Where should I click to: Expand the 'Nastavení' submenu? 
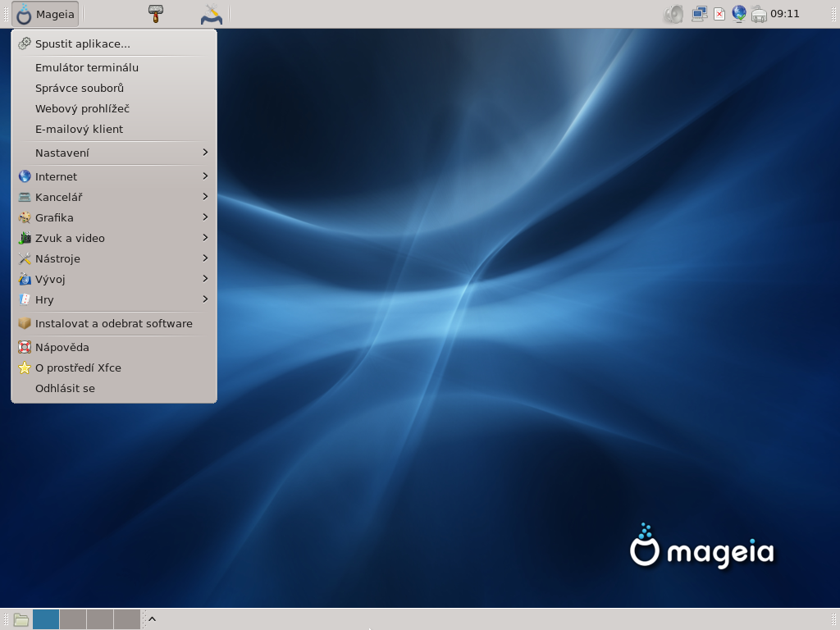(113, 153)
